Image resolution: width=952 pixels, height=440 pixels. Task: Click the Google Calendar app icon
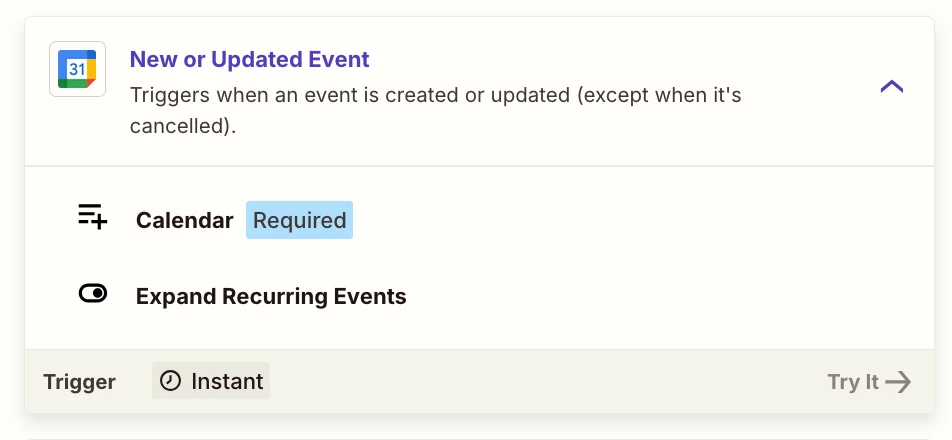pos(77,69)
